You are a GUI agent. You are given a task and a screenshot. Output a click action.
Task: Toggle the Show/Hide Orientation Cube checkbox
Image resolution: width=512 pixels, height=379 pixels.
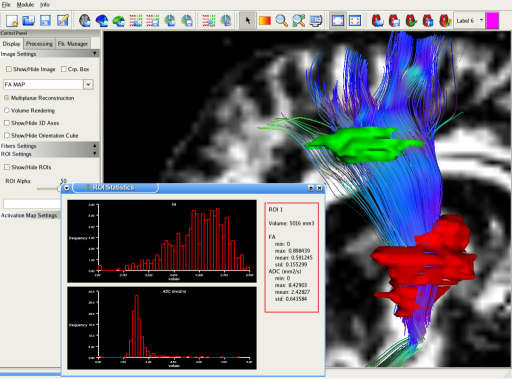pos(7,135)
